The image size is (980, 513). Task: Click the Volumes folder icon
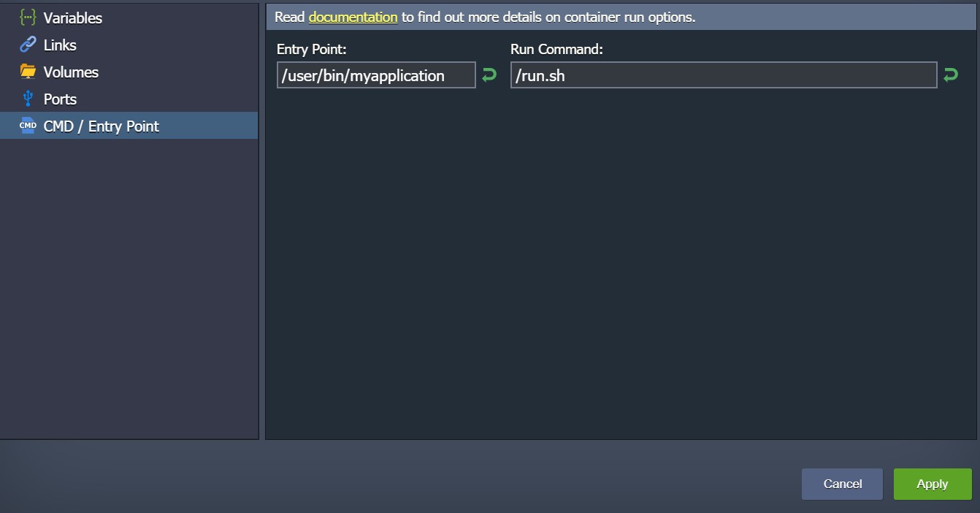click(x=28, y=72)
